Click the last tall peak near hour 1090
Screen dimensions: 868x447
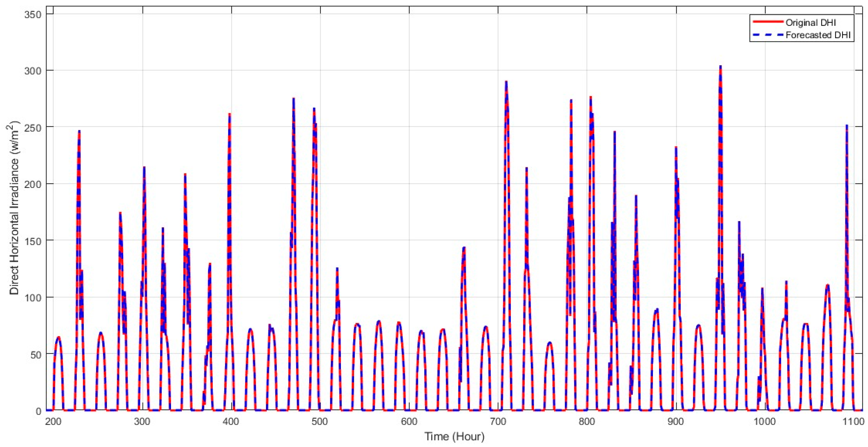[847, 126]
